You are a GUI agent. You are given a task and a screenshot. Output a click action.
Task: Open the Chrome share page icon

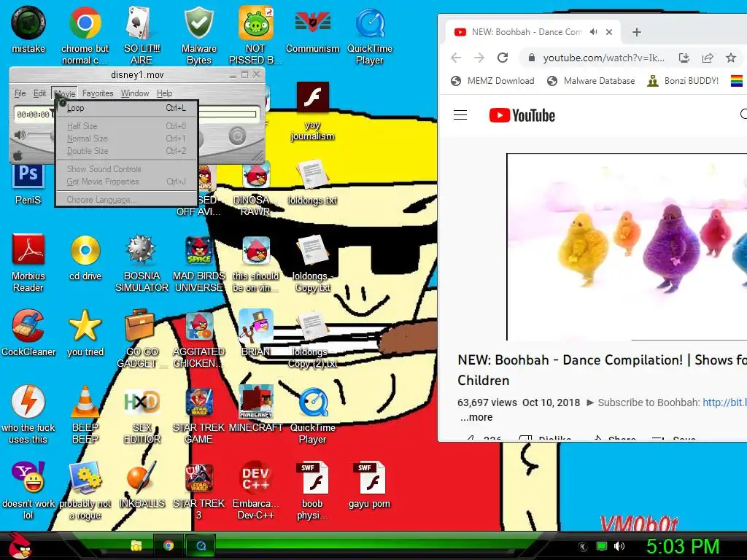point(708,58)
